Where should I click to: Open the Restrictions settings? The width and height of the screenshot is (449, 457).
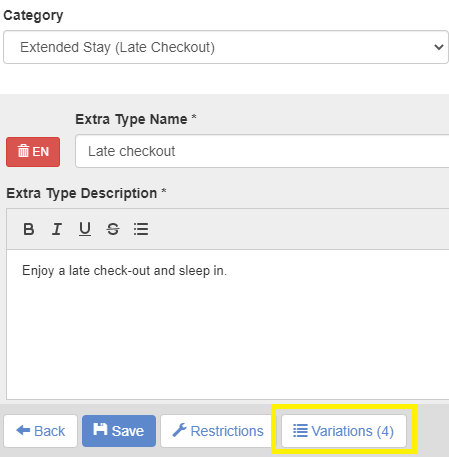point(219,431)
